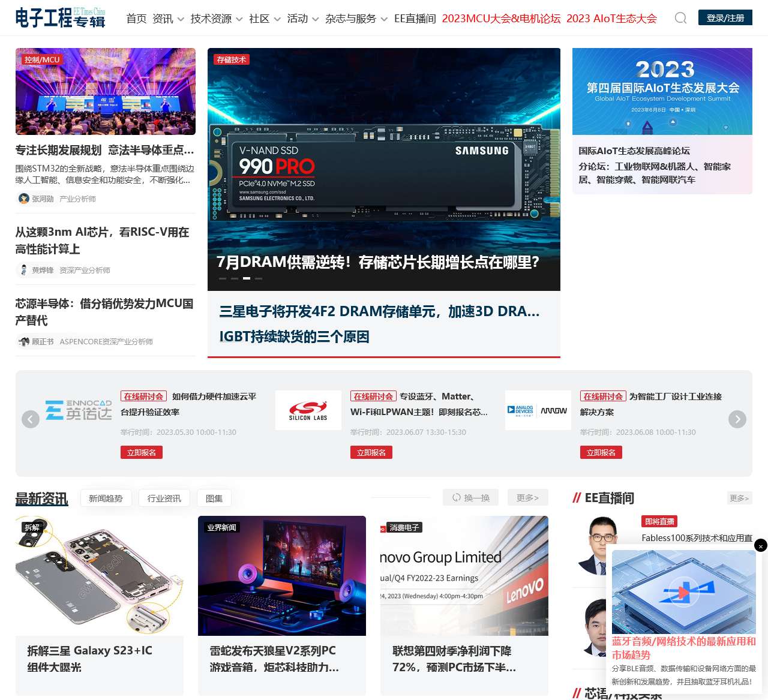Screen dimensions: 768x700
Task: Click the search magnifier icon
Action: tap(680, 18)
